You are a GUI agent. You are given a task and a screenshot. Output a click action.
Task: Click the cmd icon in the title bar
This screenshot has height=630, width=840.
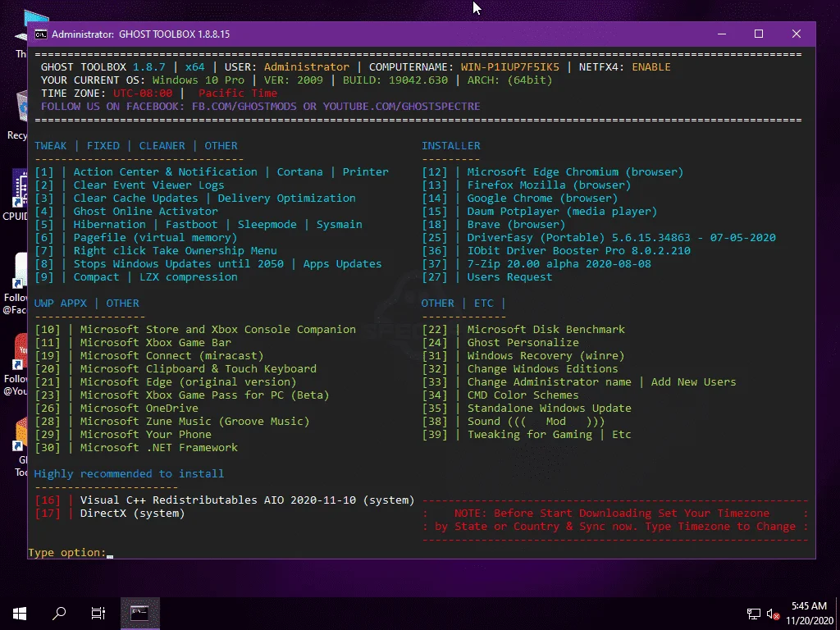pos(41,34)
